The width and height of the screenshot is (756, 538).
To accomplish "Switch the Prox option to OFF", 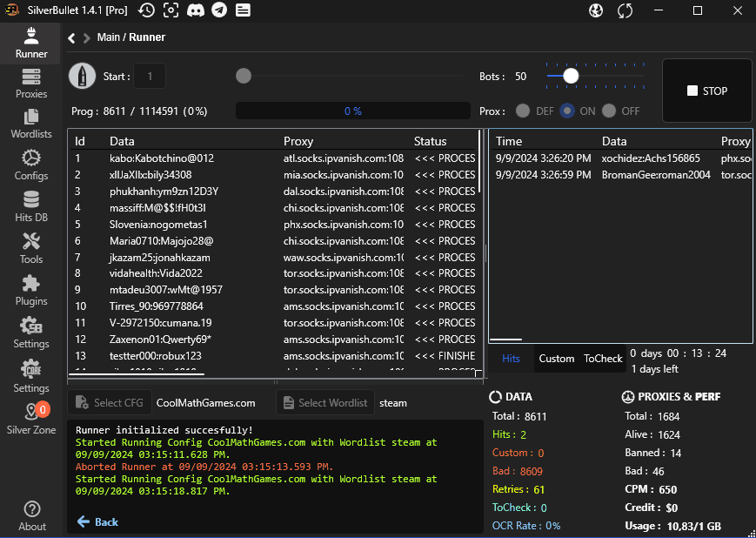I will click(609, 111).
